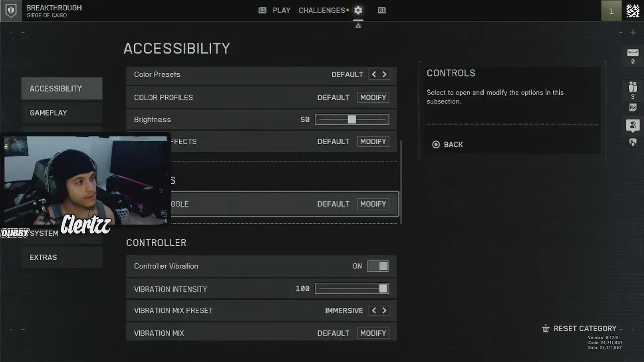
Task: Click the Vibration Intensity value 100
Action: (x=303, y=289)
